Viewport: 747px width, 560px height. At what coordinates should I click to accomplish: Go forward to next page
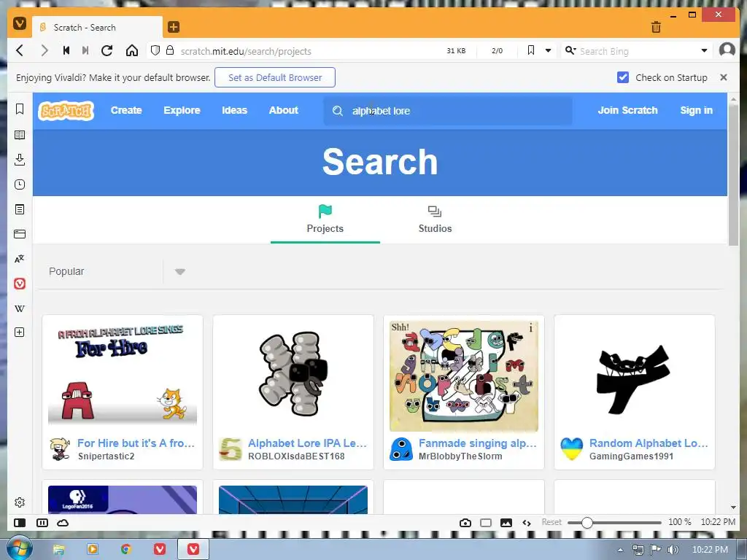pyautogui.click(x=44, y=50)
